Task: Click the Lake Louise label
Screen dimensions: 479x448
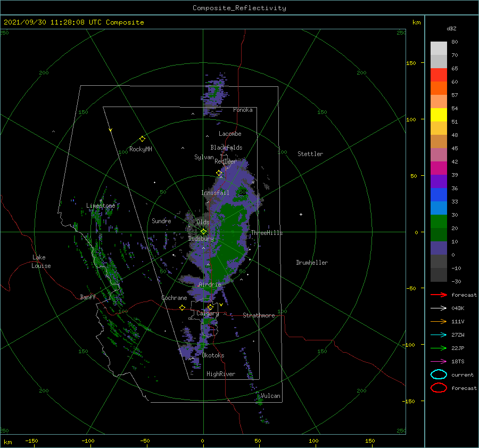Action: coord(41,262)
